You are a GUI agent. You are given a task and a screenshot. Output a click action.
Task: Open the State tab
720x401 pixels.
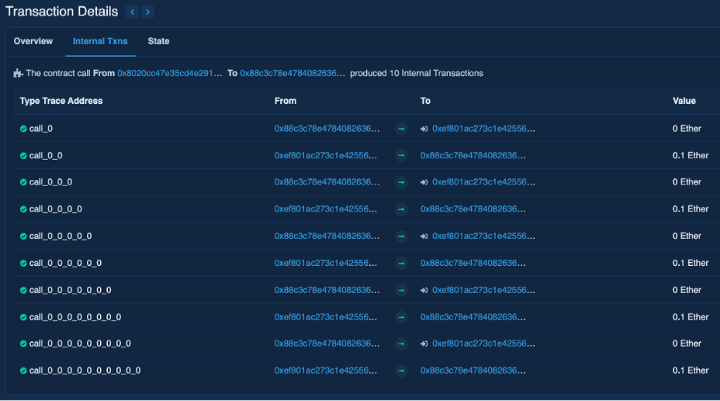click(x=158, y=41)
